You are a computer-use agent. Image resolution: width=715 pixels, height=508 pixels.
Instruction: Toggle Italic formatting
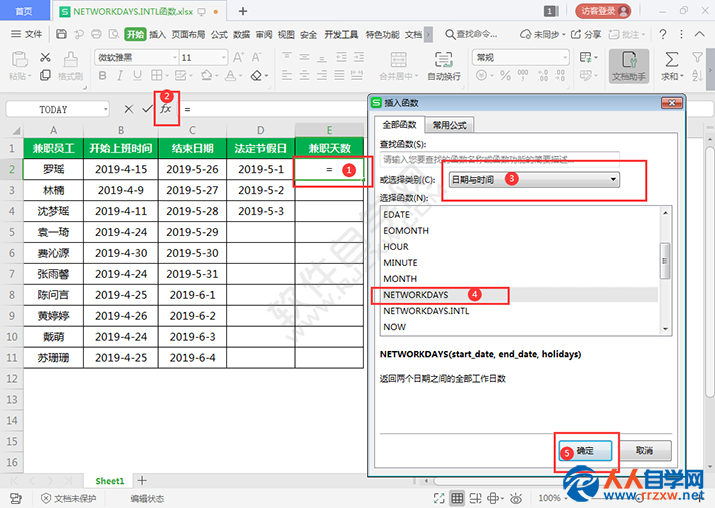pyautogui.click(x=120, y=75)
